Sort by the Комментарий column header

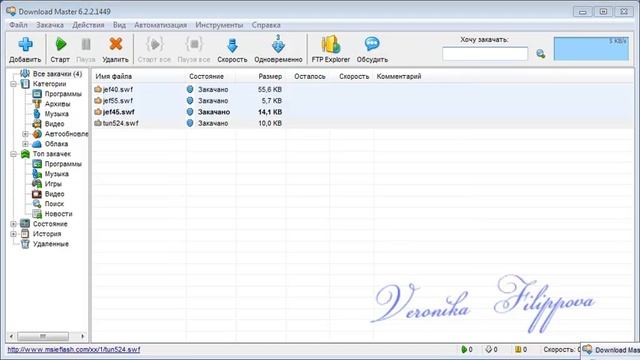[x=399, y=76]
